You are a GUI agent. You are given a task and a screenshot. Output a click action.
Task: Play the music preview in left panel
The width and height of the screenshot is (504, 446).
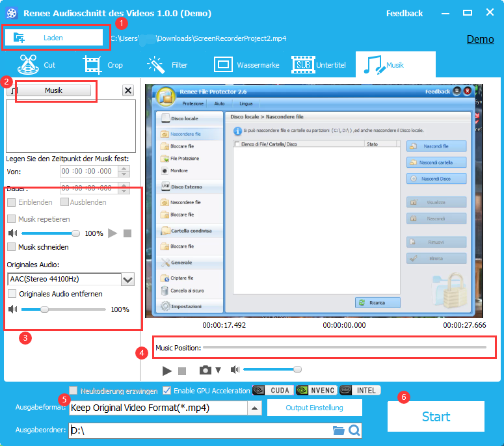(112, 233)
